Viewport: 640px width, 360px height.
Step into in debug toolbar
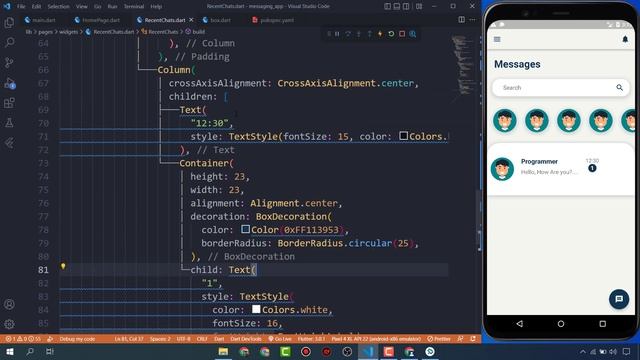358,34
